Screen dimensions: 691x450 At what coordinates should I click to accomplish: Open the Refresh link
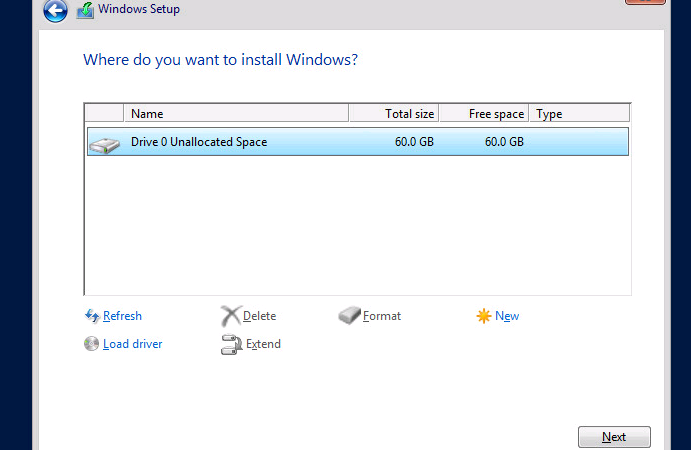[122, 316]
